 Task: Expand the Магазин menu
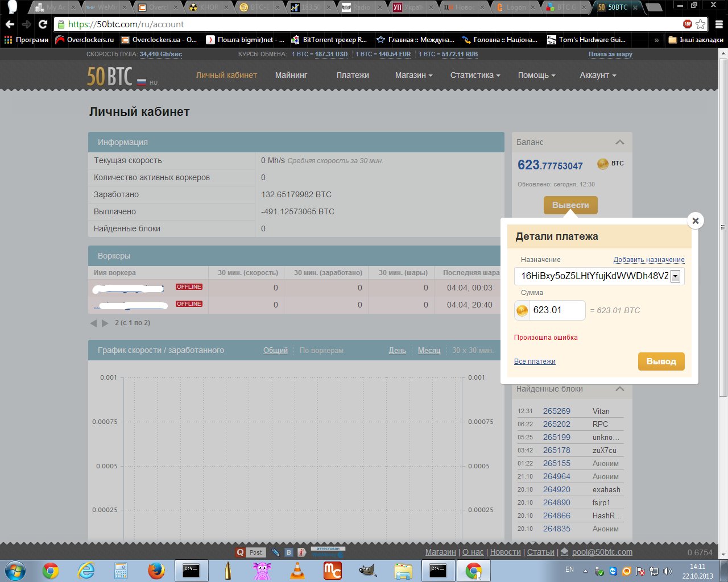point(414,75)
